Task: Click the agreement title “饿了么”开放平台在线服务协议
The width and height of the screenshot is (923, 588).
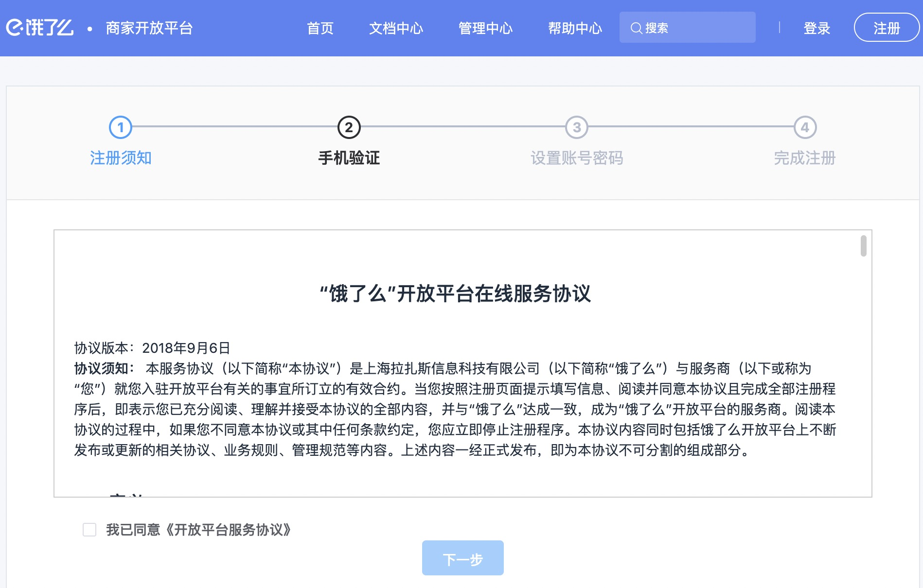Action: click(455, 294)
